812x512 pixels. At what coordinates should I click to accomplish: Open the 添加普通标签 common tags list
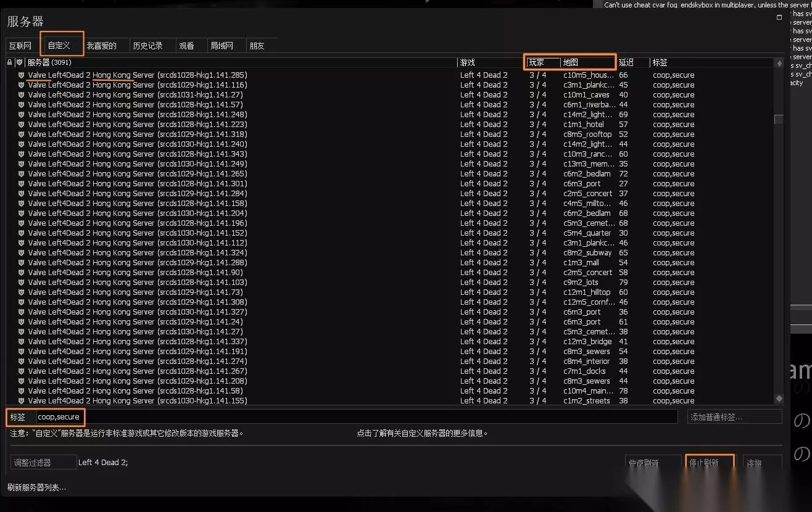[x=734, y=417]
